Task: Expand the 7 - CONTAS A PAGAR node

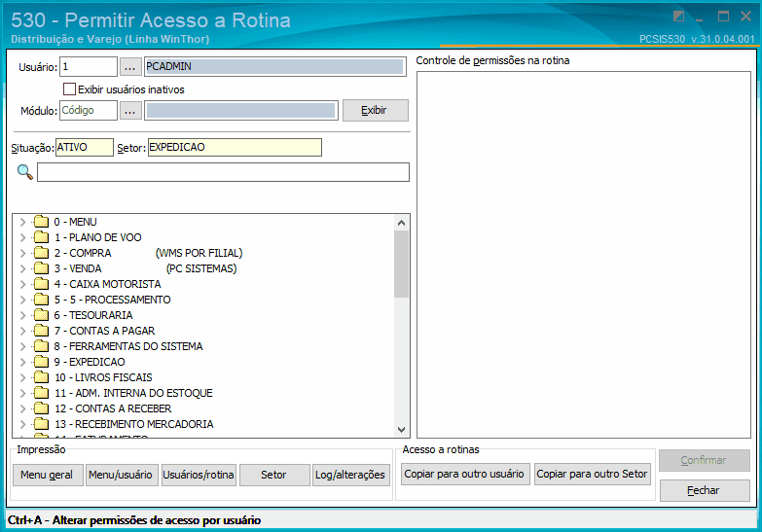Action: coord(22,331)
